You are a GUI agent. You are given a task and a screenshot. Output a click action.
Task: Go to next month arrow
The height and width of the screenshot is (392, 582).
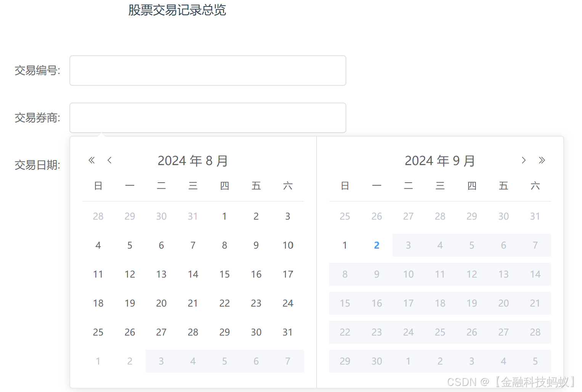click(x=524, y=160)
